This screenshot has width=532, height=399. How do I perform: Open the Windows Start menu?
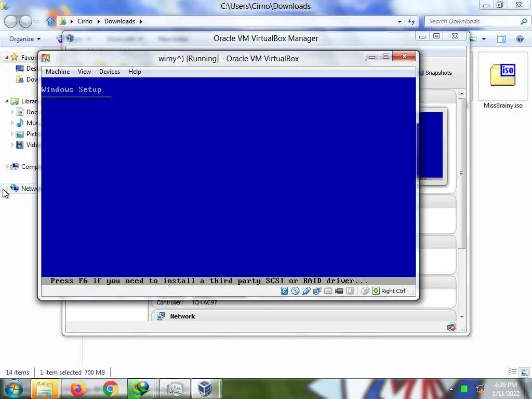coord(14,389)
